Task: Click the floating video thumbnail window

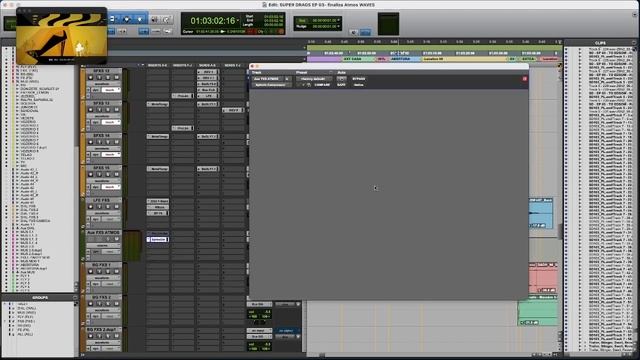Action: 62,36
